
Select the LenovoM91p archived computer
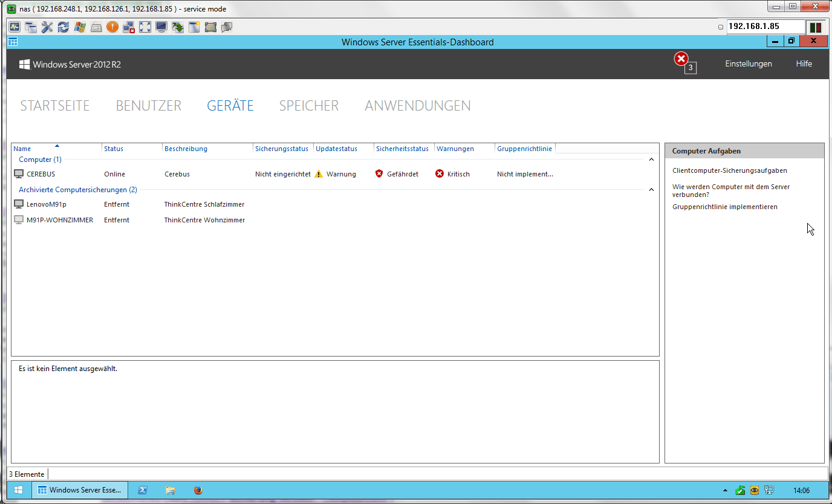335,204
